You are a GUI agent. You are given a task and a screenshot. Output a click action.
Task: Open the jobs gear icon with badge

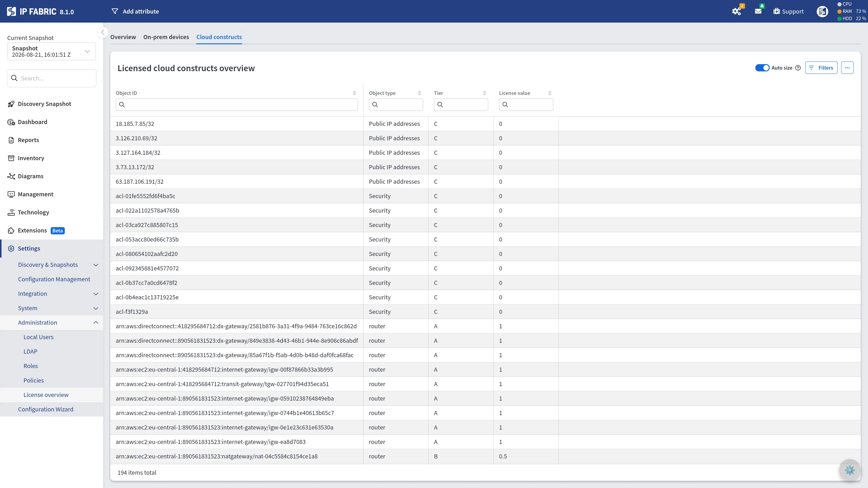click(737, 12)
